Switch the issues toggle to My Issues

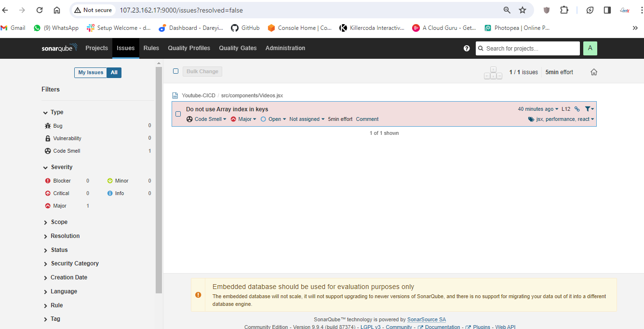point(91,72)
